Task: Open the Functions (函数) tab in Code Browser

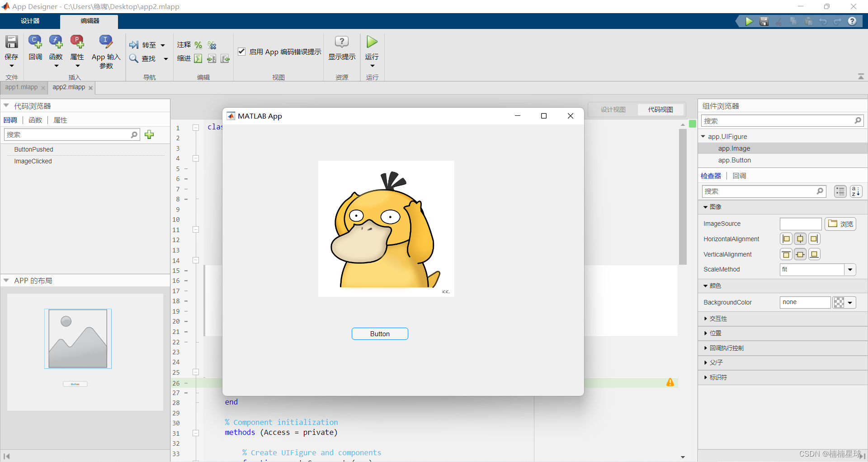Action: (x=35, y=120)
